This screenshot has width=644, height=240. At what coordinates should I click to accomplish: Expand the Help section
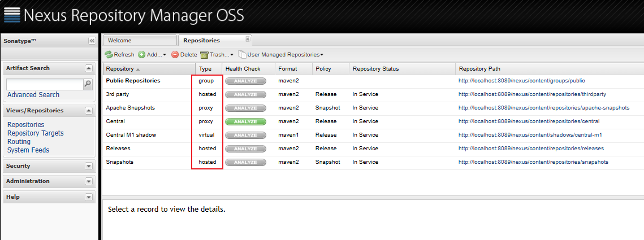(x=89, y=197)
